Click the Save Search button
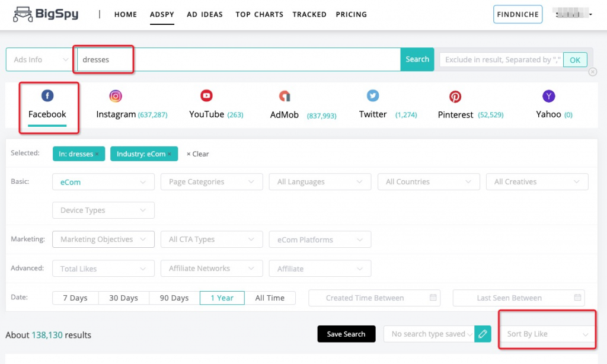This screenshot has height=364, width=607. click(346, 334)
